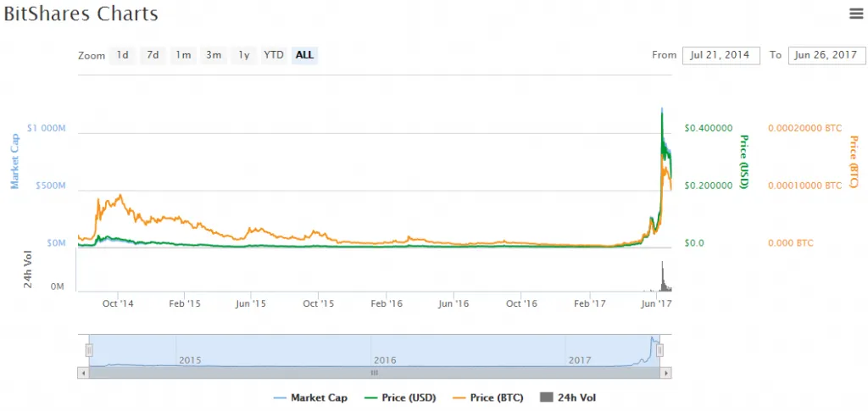Click the Oct '16 axis label
The height and width of the screenshot is (411, 868).
pos(521,303)
